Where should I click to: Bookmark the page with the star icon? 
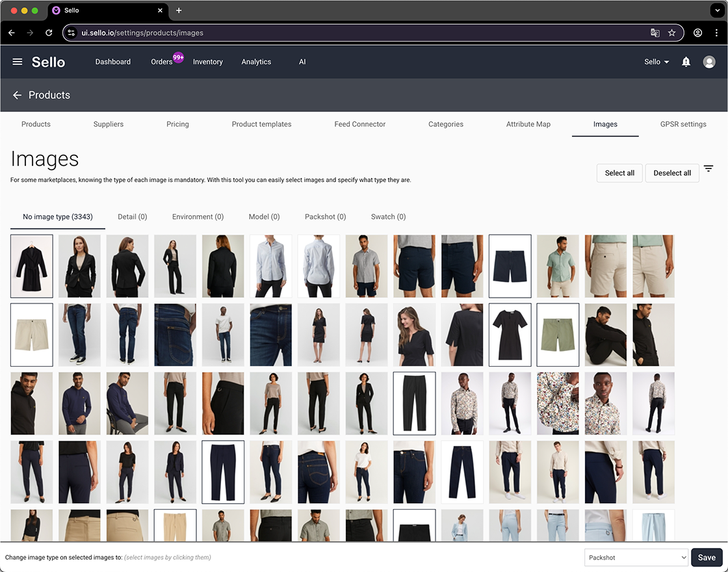click(x=672, y=32)
